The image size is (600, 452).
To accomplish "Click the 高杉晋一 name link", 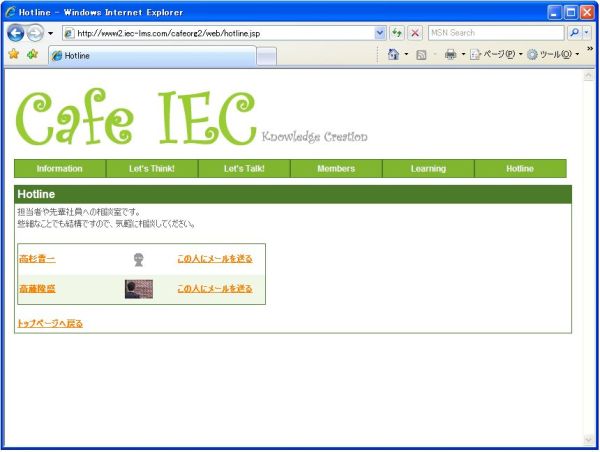I will [37, 259].
